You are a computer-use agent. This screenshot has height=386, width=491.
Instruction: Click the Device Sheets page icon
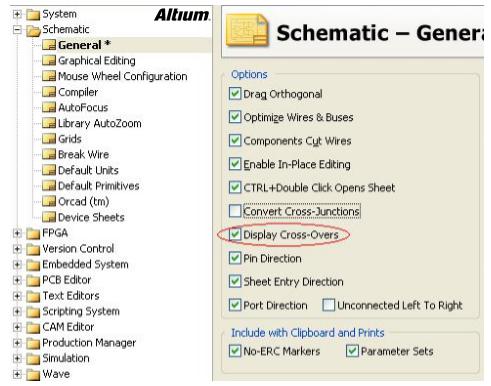pos(49,217)
